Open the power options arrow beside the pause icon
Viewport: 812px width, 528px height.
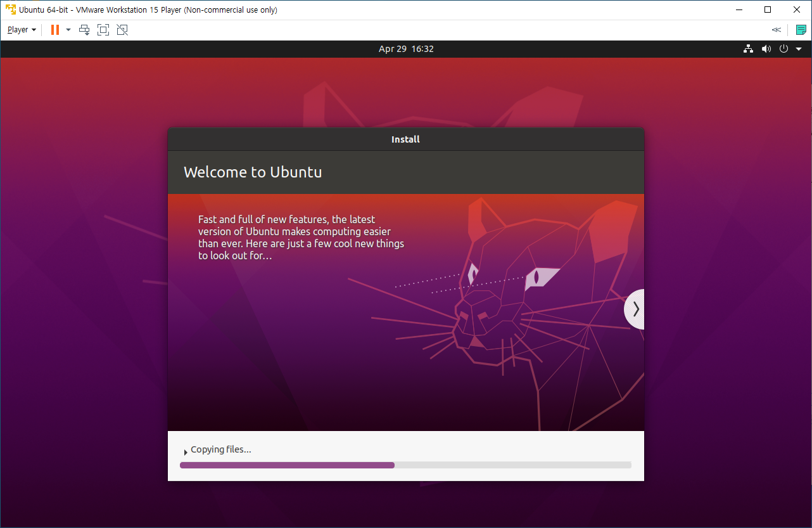pos(68,30)
